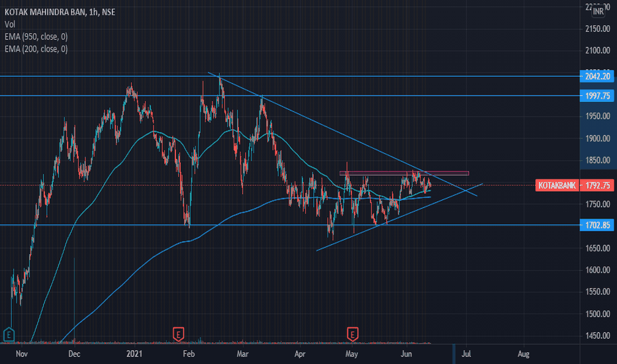The height and width of the screenshot is (364, 617).
Task: Click the 1850.00 price scale label
Action: pos(598,160)
